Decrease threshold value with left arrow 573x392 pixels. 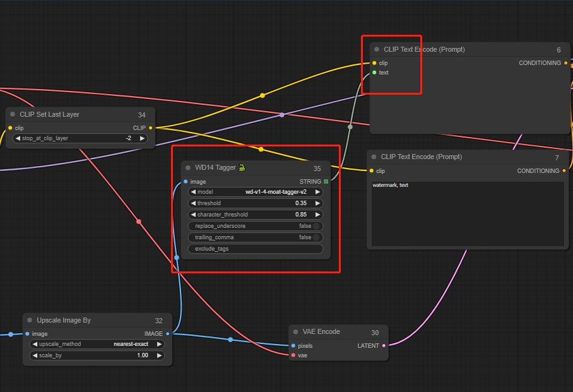192,203
